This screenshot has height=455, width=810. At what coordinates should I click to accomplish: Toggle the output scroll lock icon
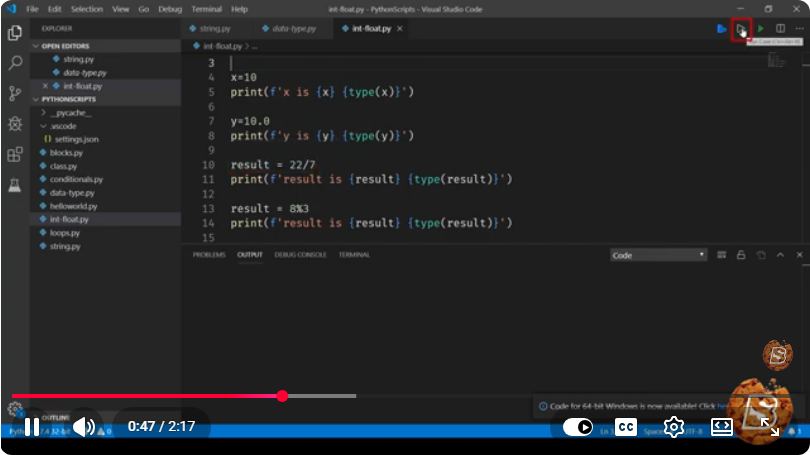click(x=741, y=255)
